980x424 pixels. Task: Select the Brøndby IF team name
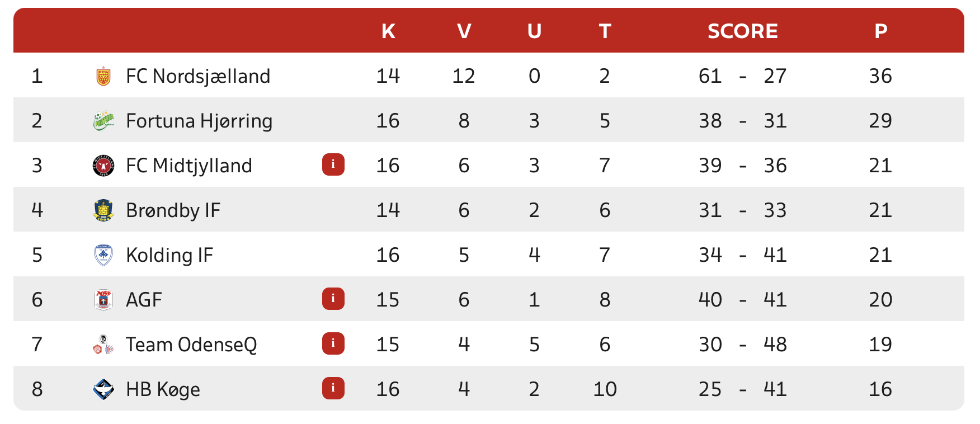click(173, 210)
